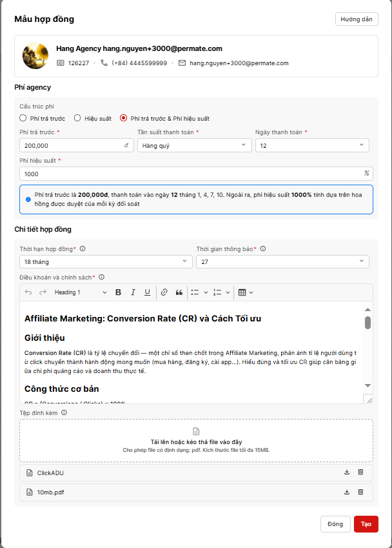Open the insert table menu
This screenshot has width=392, height=548.
(246, 292)
